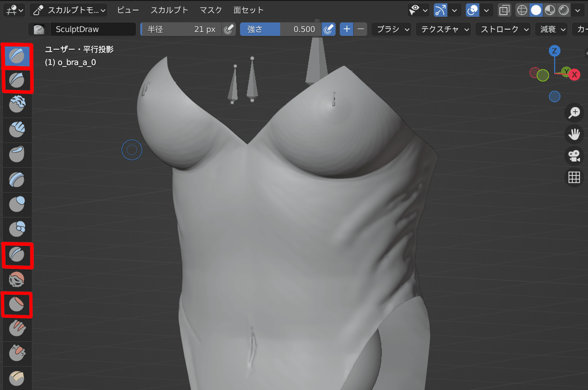Select the Flatten brush tool
This screenshot has width=588, height=390.
tap(17, 304)
